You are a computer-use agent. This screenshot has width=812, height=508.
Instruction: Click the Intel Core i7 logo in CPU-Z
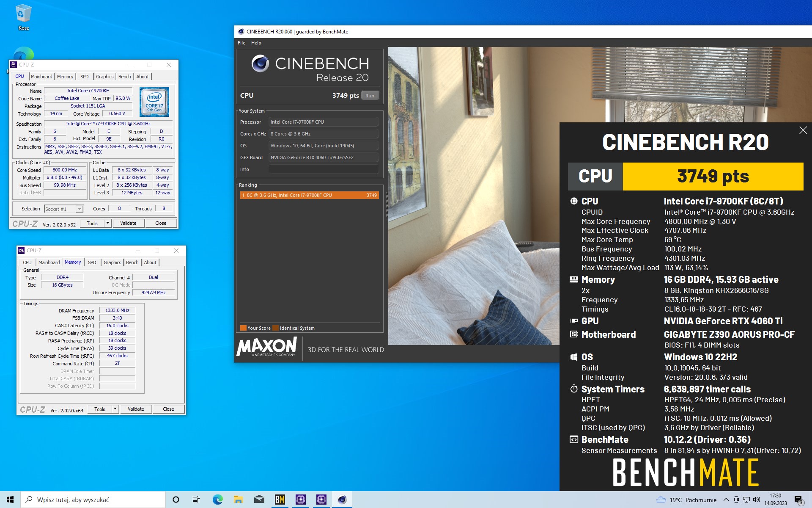[x=154, y=102]
